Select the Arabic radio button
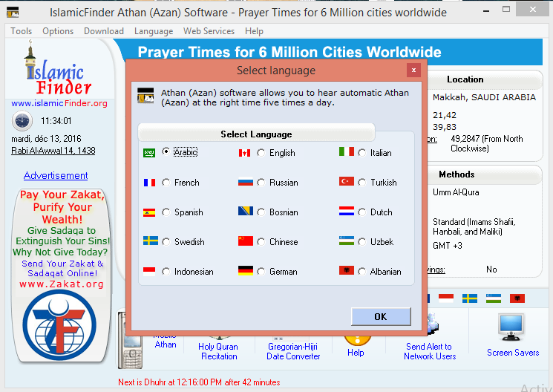This screenshot has width=553, height=392. click(x=166, y=151)
